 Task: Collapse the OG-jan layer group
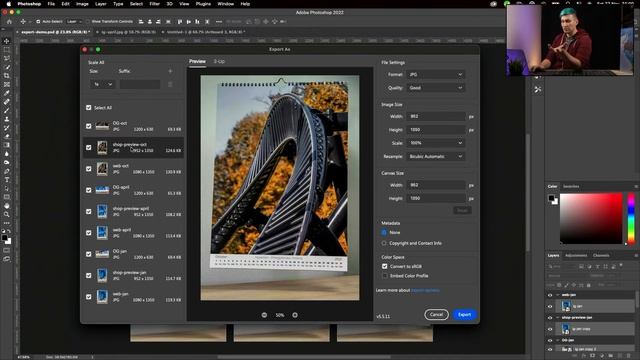click(x=558, y=340)
